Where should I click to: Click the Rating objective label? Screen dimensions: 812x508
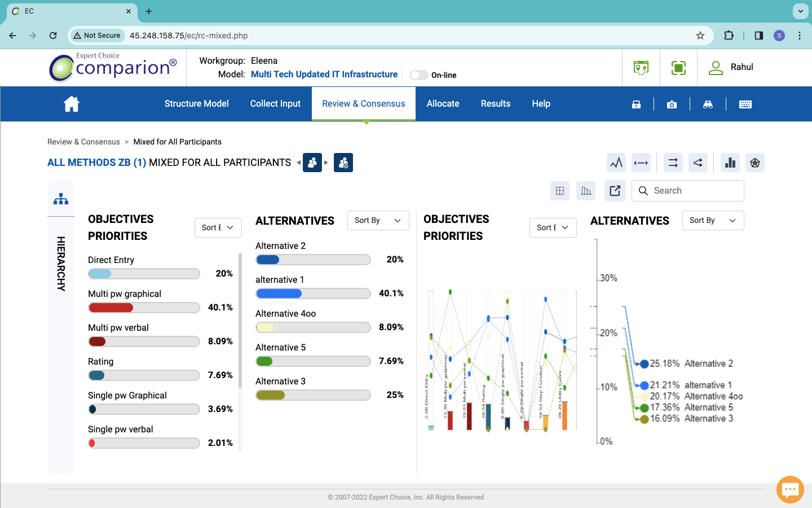tap(101, 362)
